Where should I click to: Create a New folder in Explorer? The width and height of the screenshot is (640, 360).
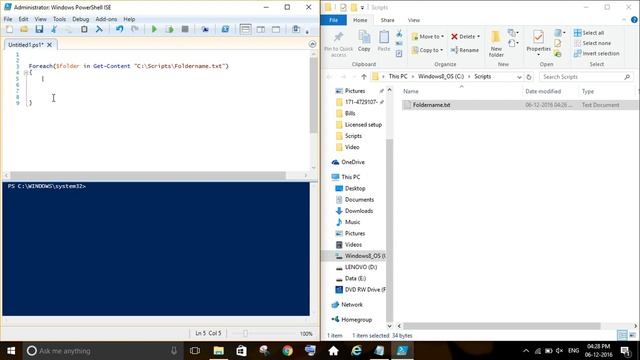click(496, 43)
